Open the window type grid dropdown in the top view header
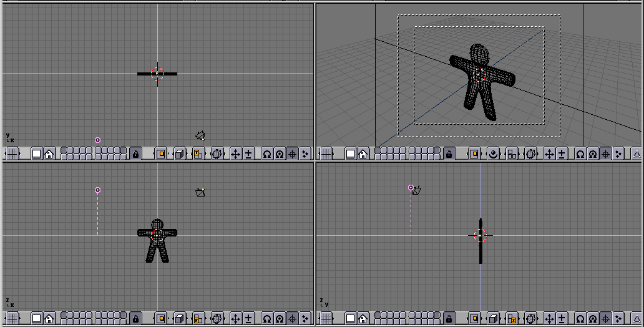The height and width of the screenshot is (327, 644). 12,154
